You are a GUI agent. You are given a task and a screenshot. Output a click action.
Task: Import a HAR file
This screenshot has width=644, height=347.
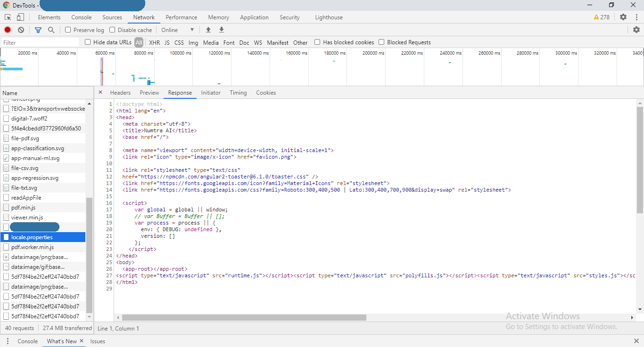click(208, 29)
